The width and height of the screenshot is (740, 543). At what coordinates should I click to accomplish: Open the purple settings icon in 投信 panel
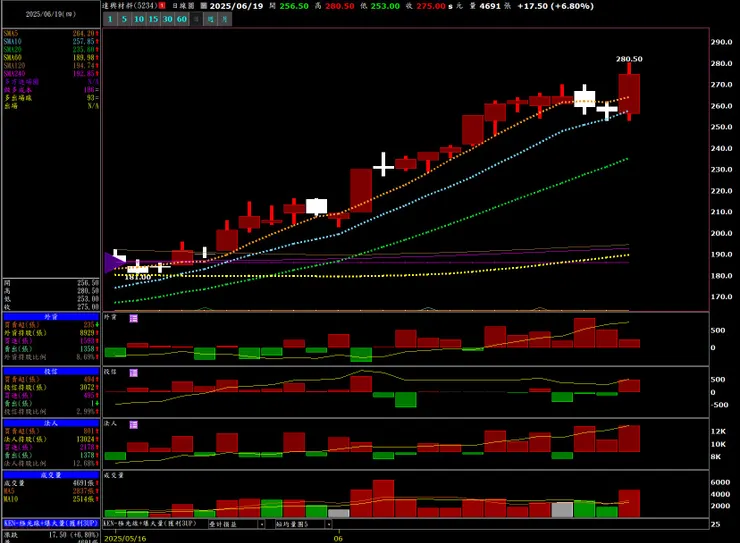click(x=134, y=373)
